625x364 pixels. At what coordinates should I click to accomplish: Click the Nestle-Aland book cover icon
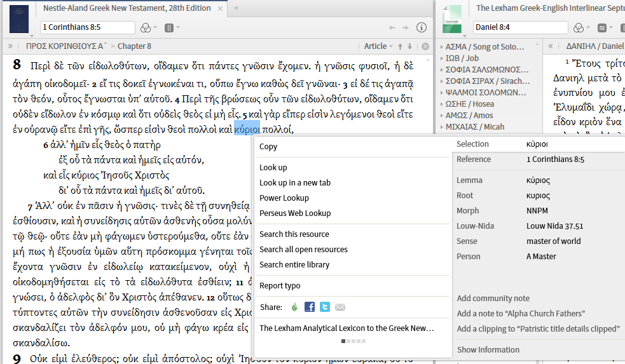tap(18, 18)
